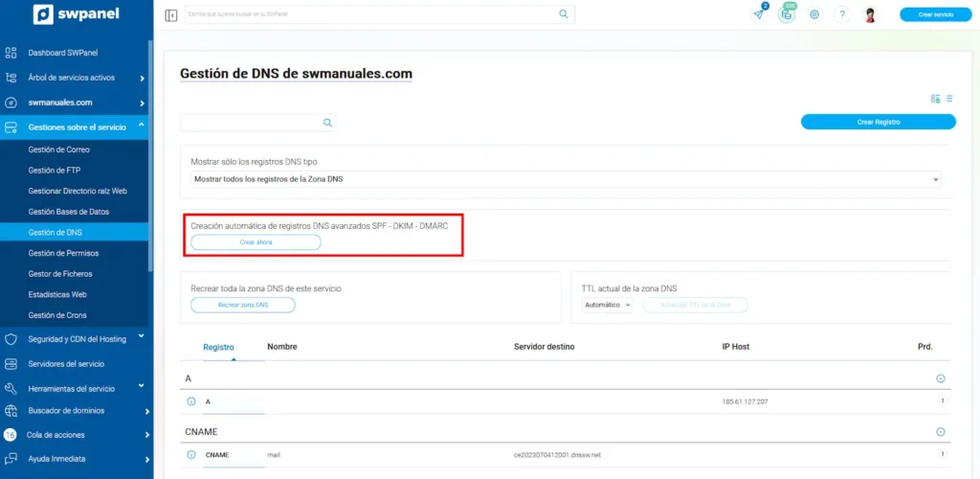
Task: Open the DNS record type filter dropdown
Action: pos(565,179)
